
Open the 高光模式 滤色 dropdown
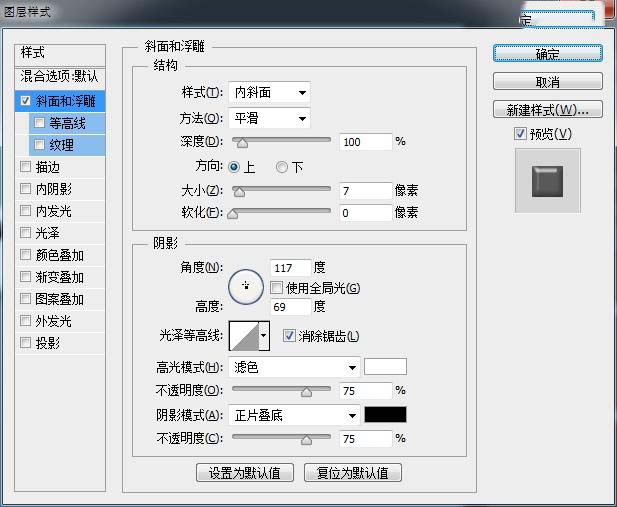[x=294, y=368]
